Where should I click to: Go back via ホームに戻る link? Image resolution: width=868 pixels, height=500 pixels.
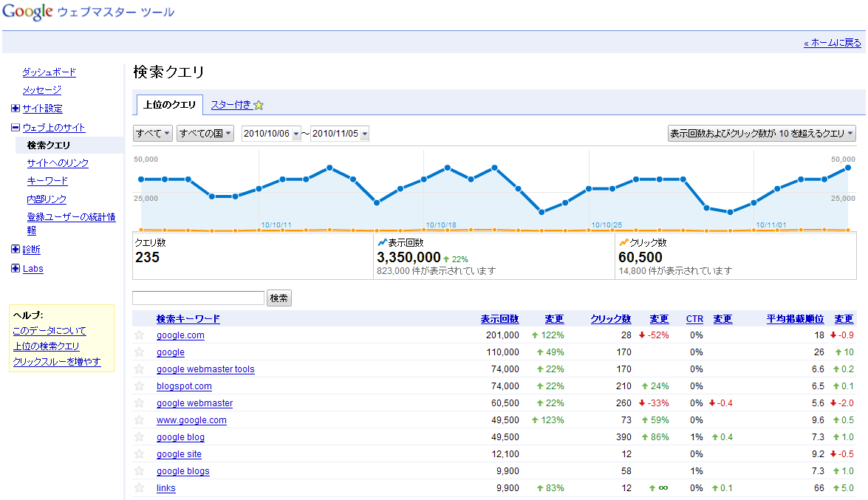(x=833, y=43)
